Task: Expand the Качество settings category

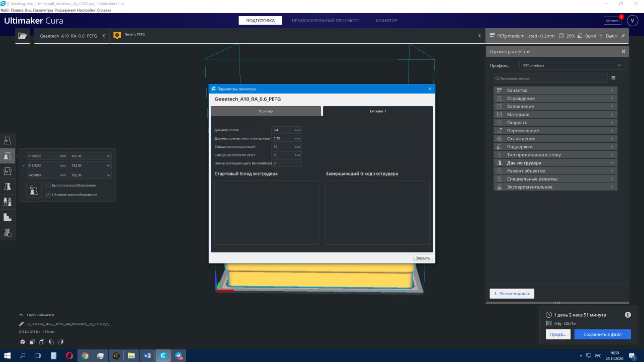Action: 555,90
